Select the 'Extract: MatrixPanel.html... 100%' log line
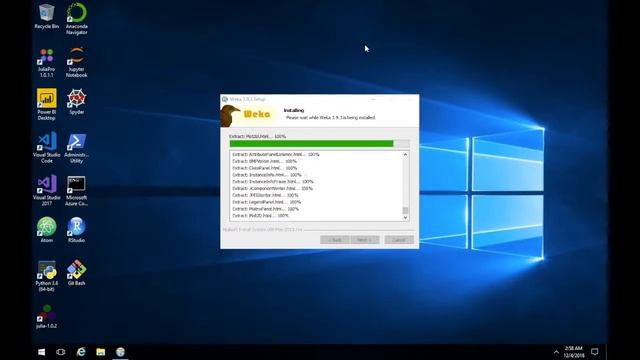Image resolution: width=640 pixels, height=360 pixels. tap(266, 209)
